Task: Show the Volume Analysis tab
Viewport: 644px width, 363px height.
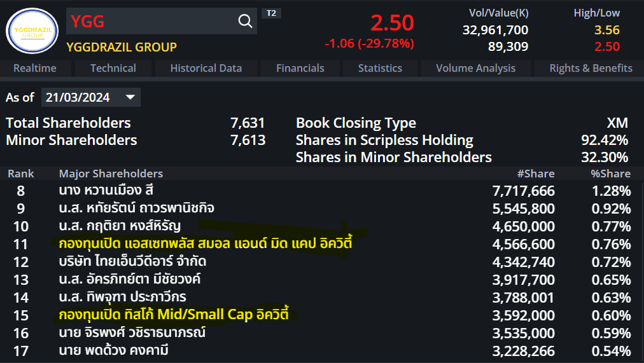Action: [475, 68]
